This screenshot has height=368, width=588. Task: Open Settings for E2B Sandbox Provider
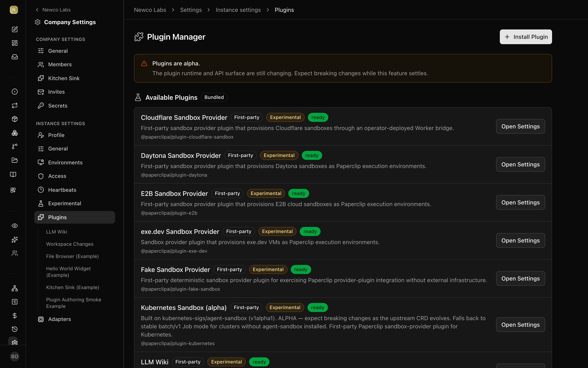[x=520, y=202]
